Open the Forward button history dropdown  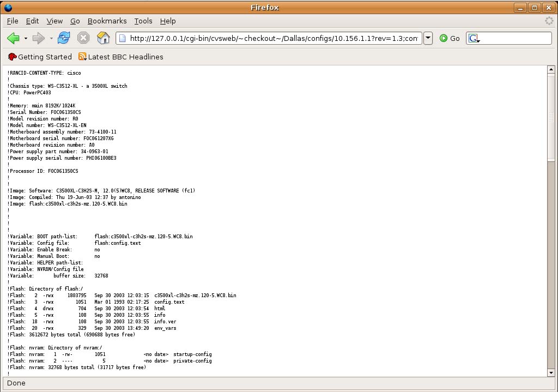pyautogui.click(x=51, y=38)
